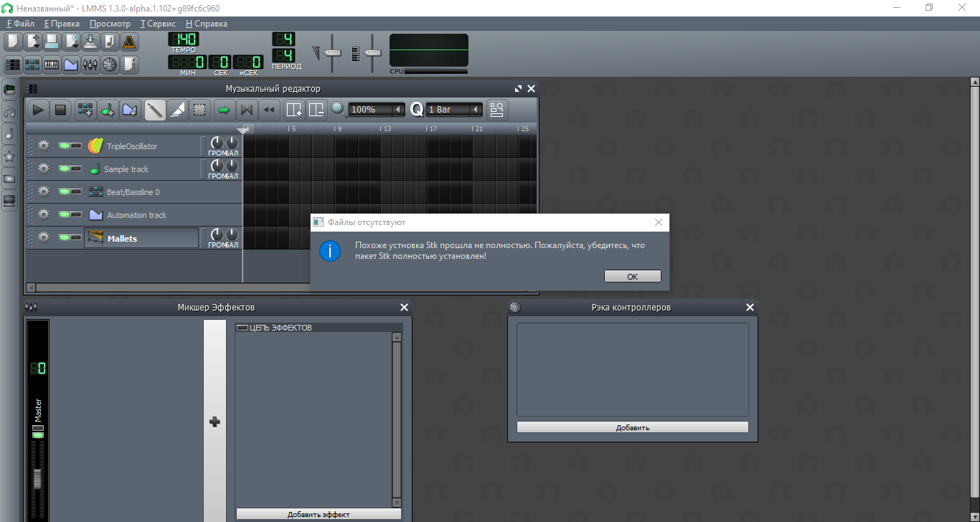Image resolution: width=980 pixels, height=522 pixels.
Task: Solo the TripleOscillator track
Action: [x=76, y=146]
